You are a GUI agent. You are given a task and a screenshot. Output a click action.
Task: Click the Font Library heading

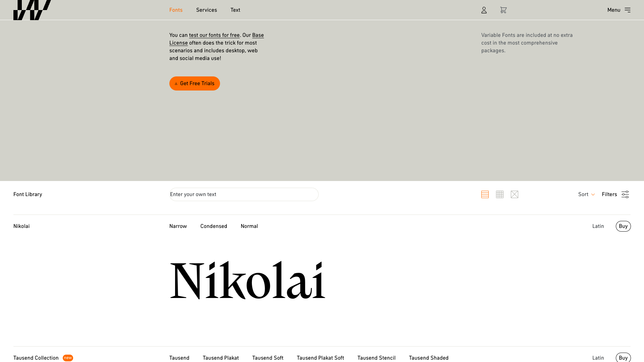coord(28,194)
